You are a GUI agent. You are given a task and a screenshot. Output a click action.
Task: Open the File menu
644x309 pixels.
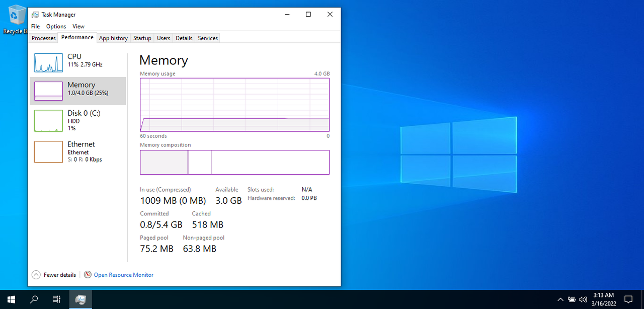[x=35, y=26]
